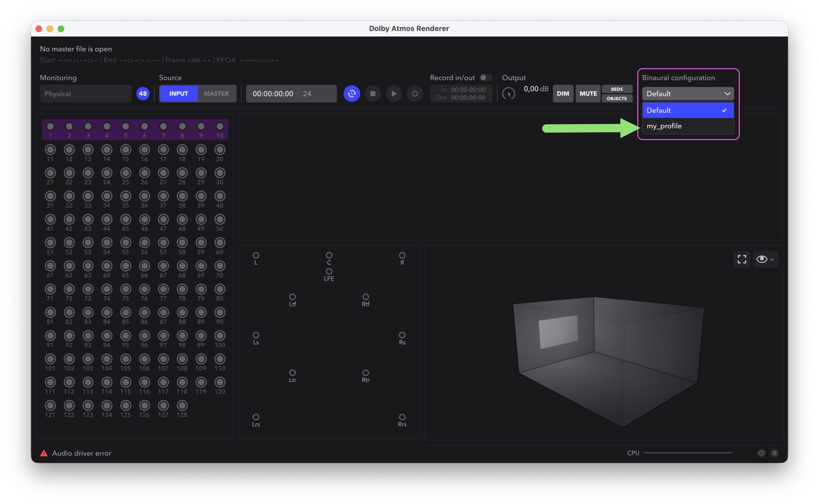
Task: Click the OBJECTS button
Action: pos(616,98)
